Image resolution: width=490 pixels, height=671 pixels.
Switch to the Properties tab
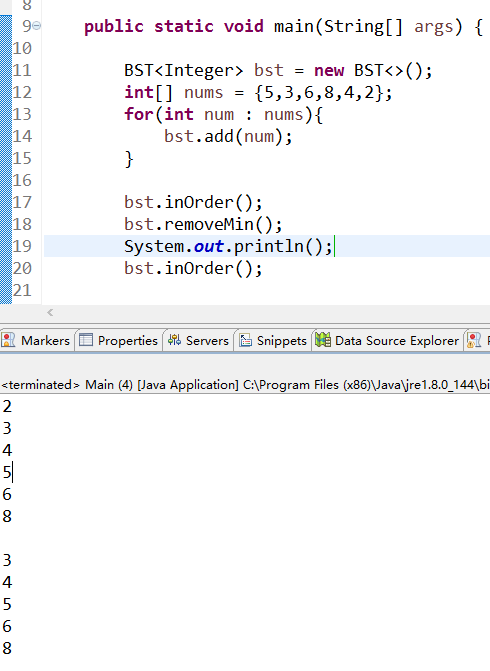[119, 341]
